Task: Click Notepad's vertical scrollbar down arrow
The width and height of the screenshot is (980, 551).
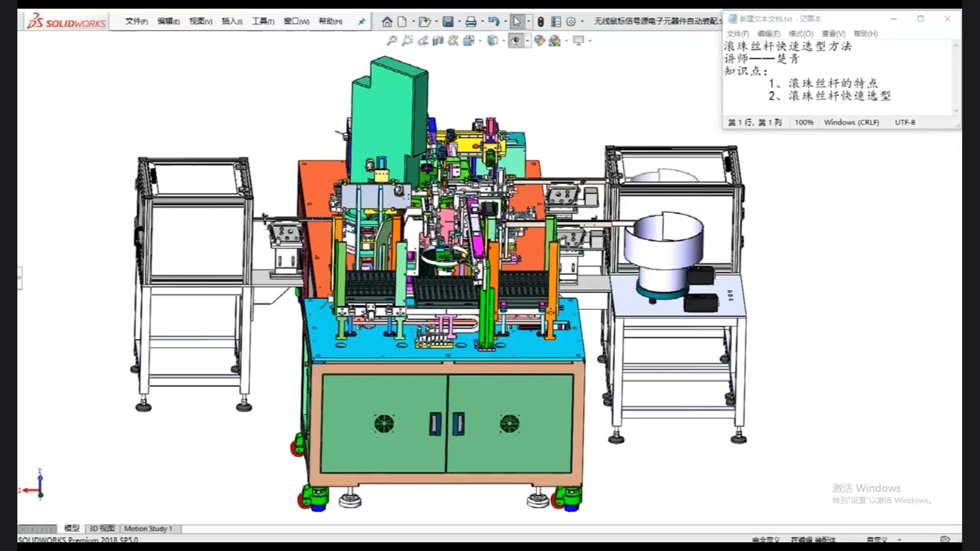Action: tap(957, 111)
